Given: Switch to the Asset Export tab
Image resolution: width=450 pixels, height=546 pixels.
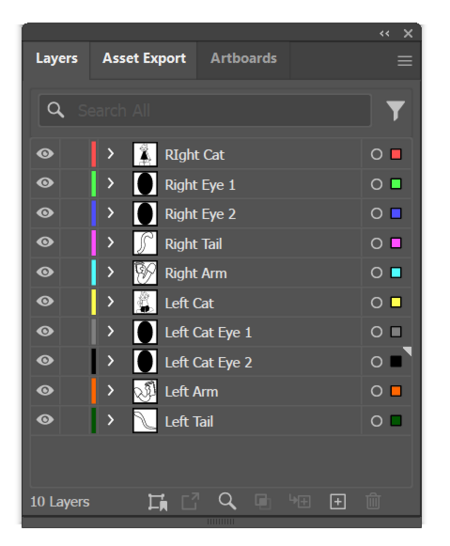Looking at the screenshot, I should [144, 58].
